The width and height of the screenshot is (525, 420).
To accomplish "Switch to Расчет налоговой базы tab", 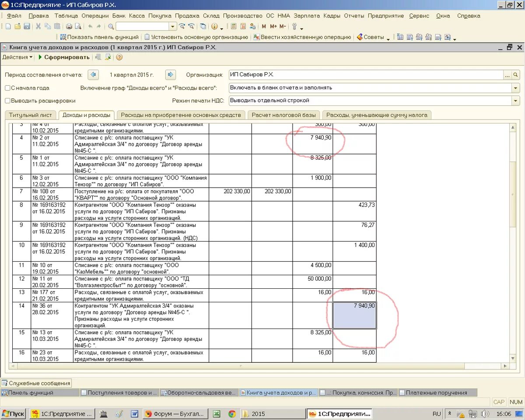I will 284,115.
